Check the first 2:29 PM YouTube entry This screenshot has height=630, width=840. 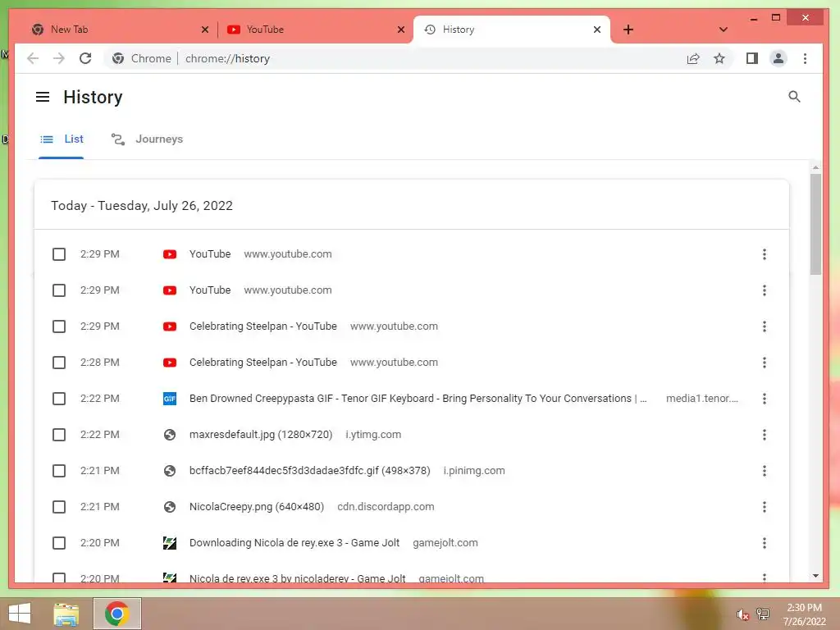point(59,254)
